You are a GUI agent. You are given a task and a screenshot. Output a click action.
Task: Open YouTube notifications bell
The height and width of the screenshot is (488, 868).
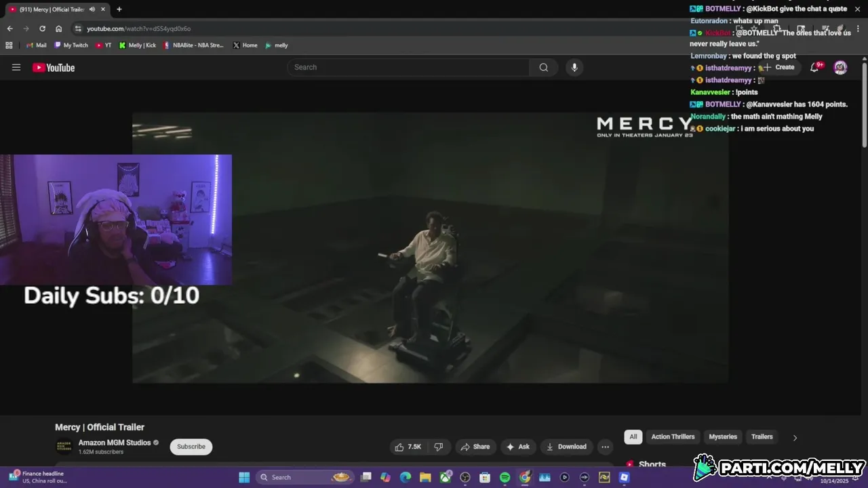(815, 67)
